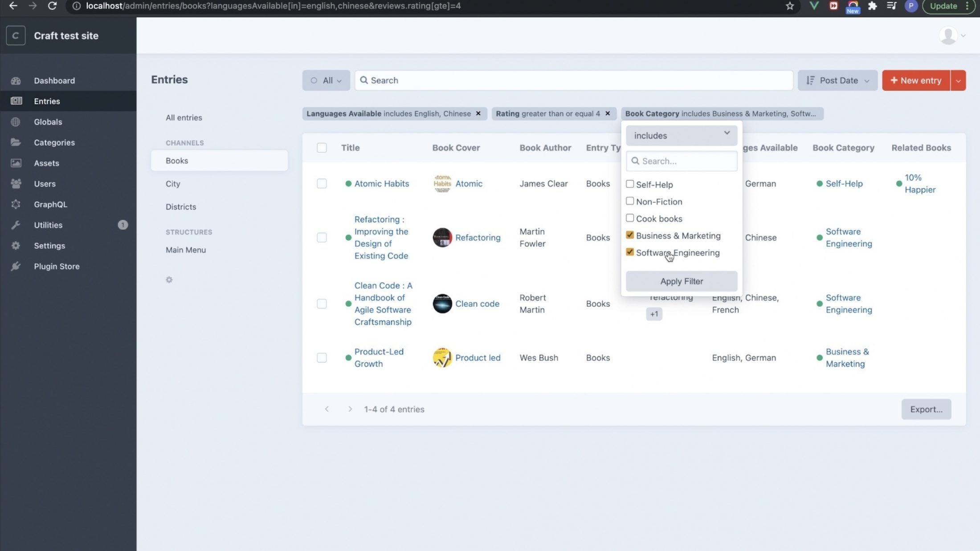Screen dimensions: 980x551
Task: Tick the Cook books checkbox
Action: tap(630, 218)
